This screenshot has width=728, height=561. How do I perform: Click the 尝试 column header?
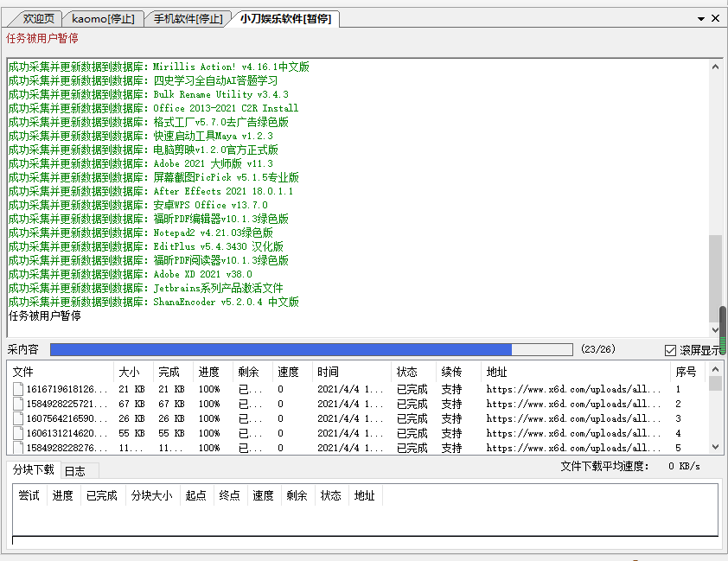29,495
